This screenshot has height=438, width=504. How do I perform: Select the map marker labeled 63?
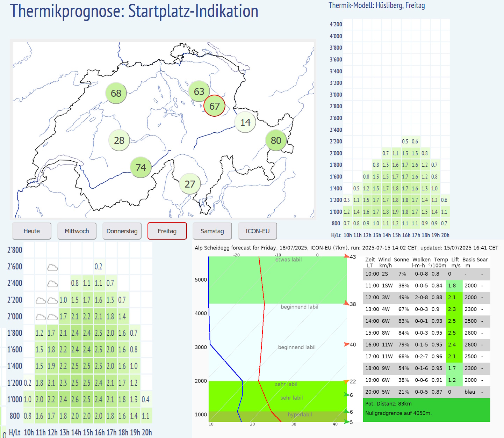pos(199,92)
